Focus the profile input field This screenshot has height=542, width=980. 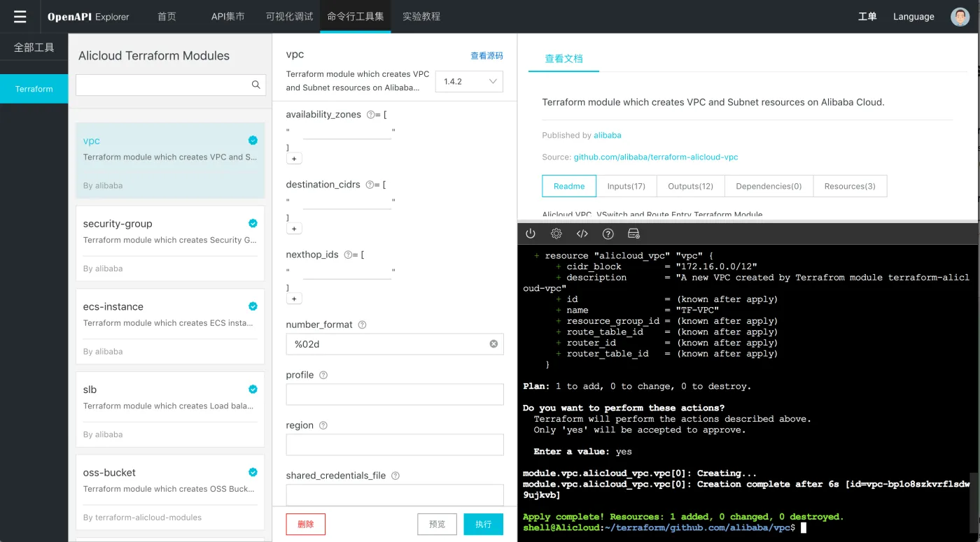(x=395, y=394)
